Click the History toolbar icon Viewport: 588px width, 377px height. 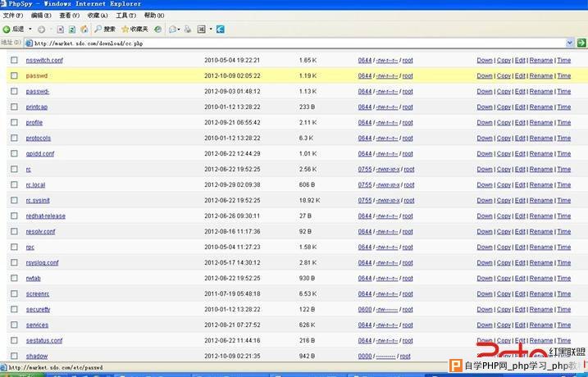(x=158, y=30)
